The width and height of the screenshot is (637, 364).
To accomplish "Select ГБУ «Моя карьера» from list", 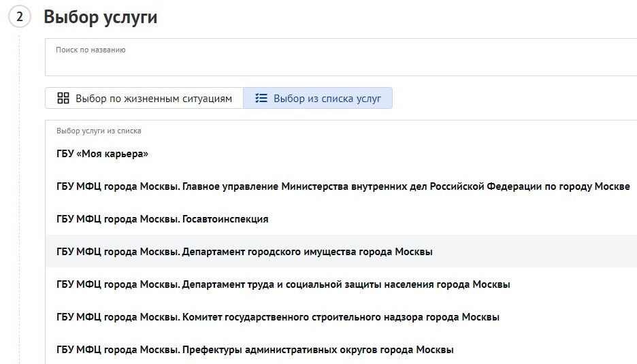I will (x=341, y=154).
